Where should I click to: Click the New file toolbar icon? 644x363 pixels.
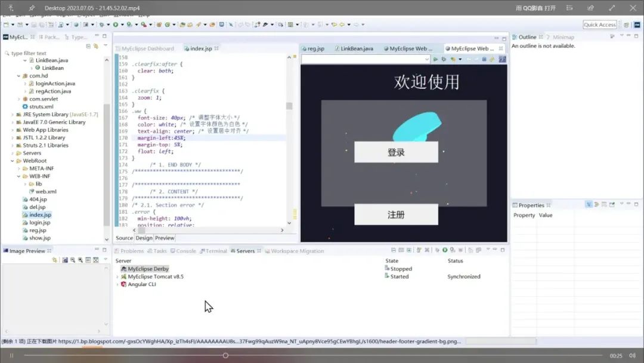(6, 24)
